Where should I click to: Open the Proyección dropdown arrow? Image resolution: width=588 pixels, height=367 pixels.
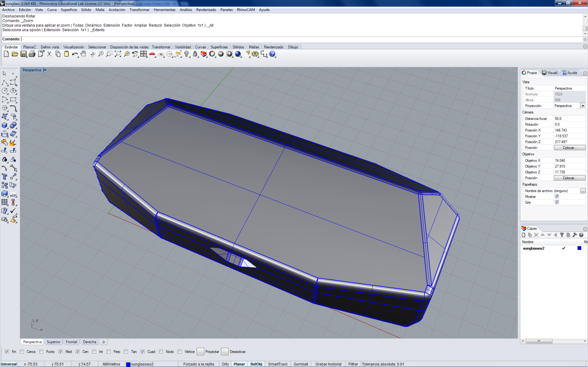click(583, 106)
